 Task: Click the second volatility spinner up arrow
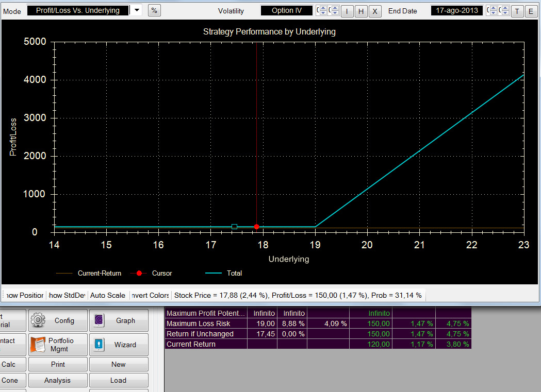335,8
